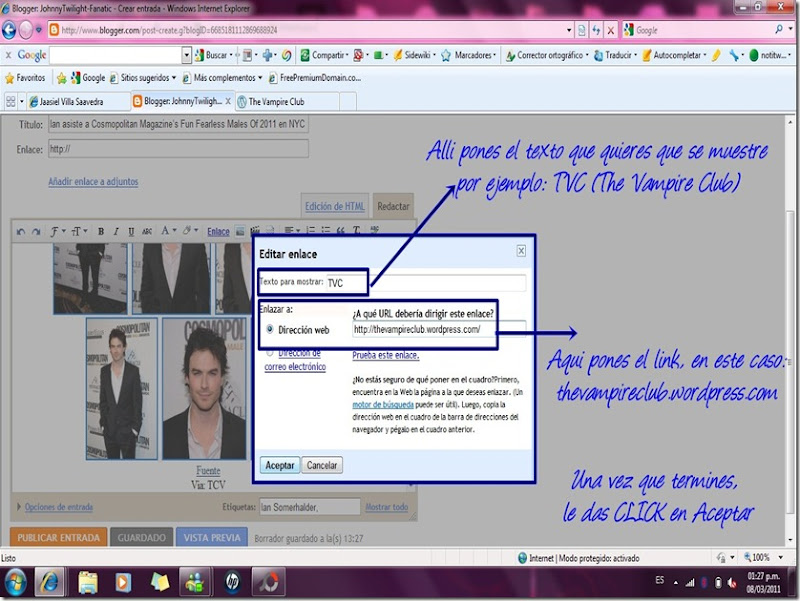Image resolution: width=800 pixels, height=601 pixels.
Task: Open the Traducir translate tool
Action: pos(614,55)
